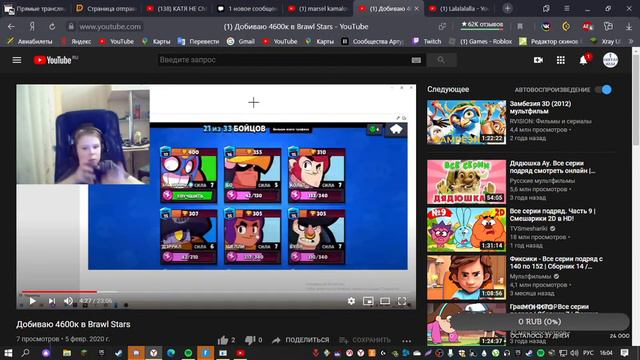Screen dimensions: 640x360
Task: Switch to the КАТЯ НЕ tab
Action: [x=176, y=8]
